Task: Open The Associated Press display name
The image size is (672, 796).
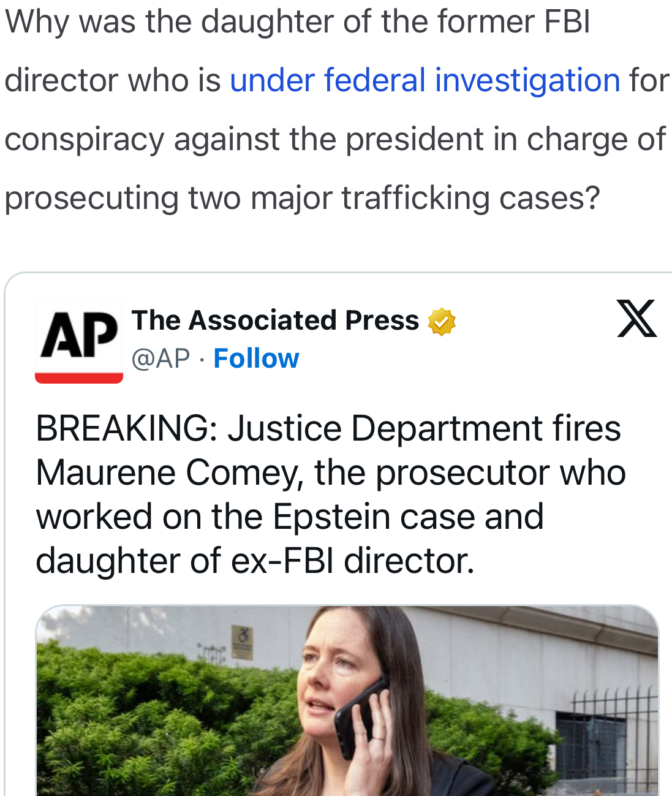Action: (x=275, y=320)
